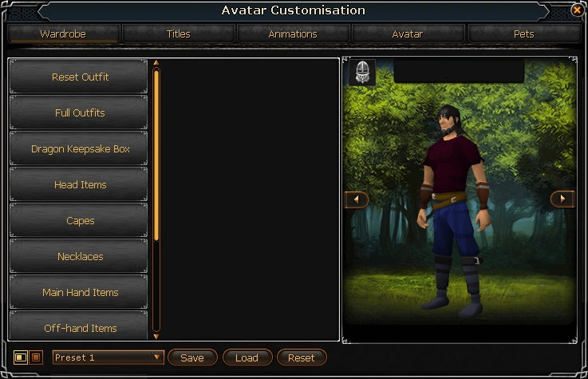Open the Animations tab
The height and width of the screenshot is (379, 588).
[293, 34]
